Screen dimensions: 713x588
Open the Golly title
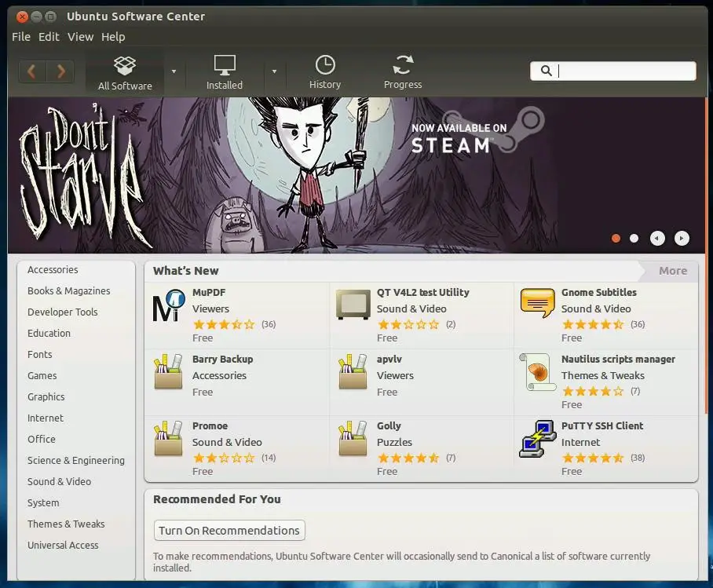(389, 426)
